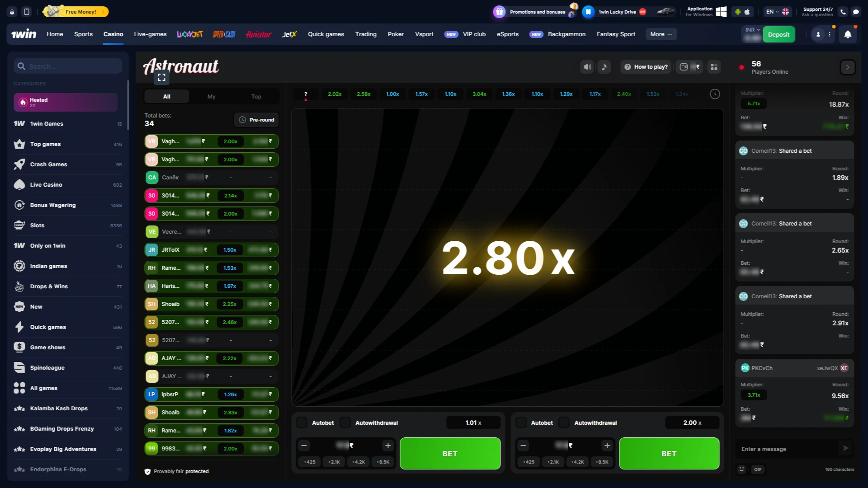Open the emoji picker in chat
Screen dimensions: 868x488
click(x=741, y=469)
